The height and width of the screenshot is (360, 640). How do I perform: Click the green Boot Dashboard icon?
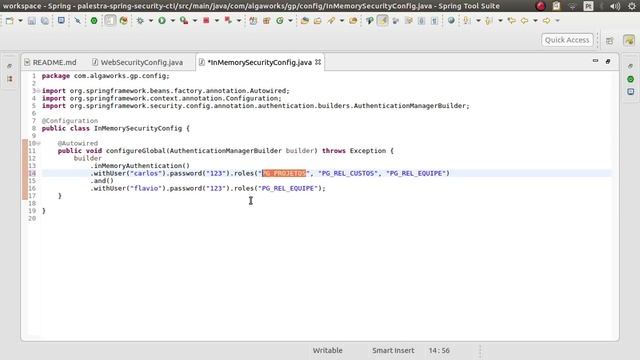pyautogui.click(x=94, y=20)
